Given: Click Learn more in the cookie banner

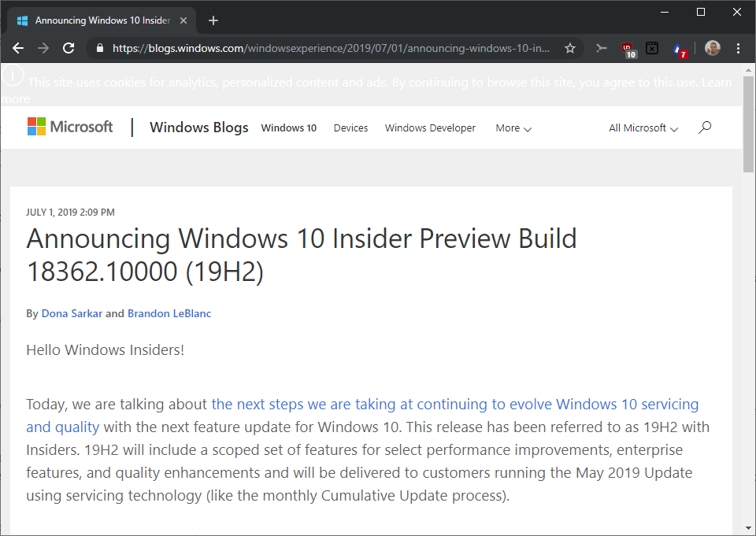Looking at the screenshot, I should tap(717, 83).
